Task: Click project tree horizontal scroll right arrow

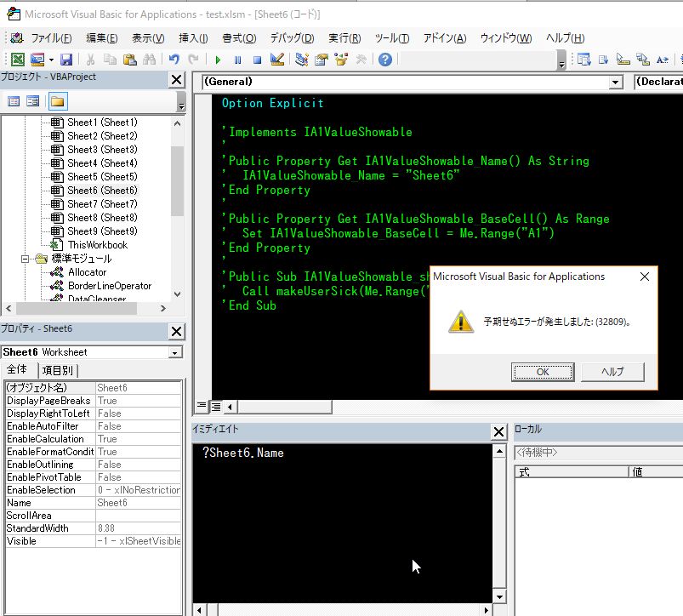Action: point(163,309)
